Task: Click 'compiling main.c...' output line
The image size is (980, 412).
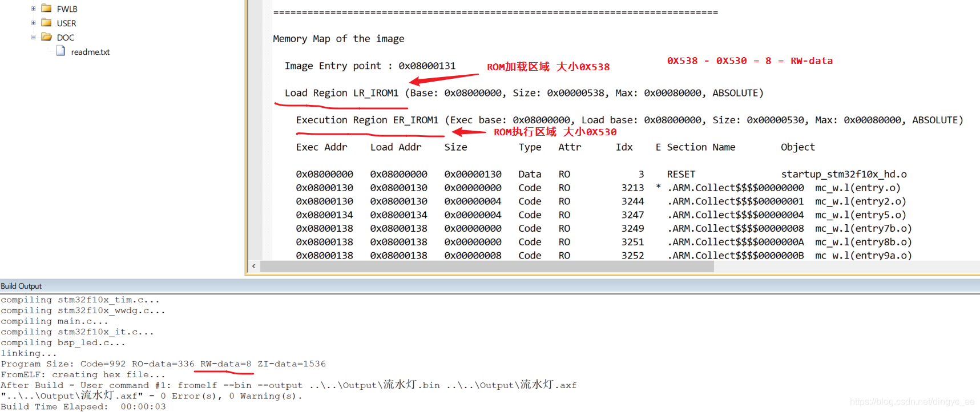Action: point(54,321)
